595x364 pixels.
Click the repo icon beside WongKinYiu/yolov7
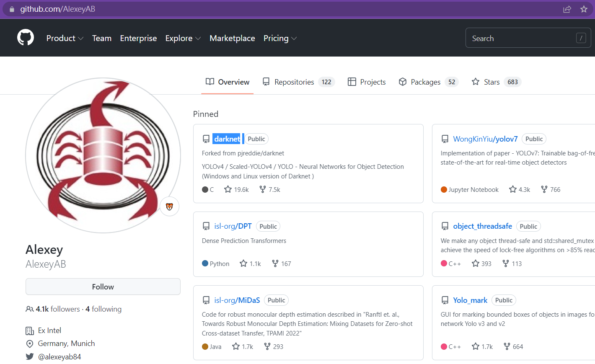[x=445, y=139]
